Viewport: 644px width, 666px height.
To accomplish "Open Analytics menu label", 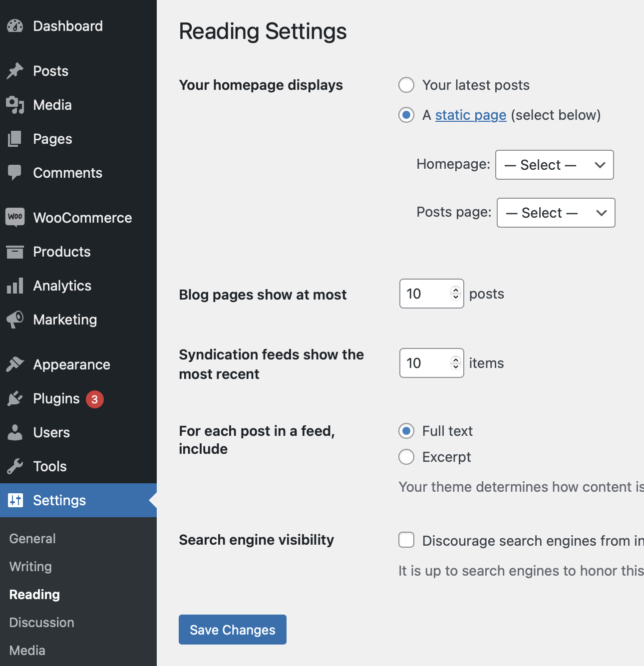I will [62, 286].
